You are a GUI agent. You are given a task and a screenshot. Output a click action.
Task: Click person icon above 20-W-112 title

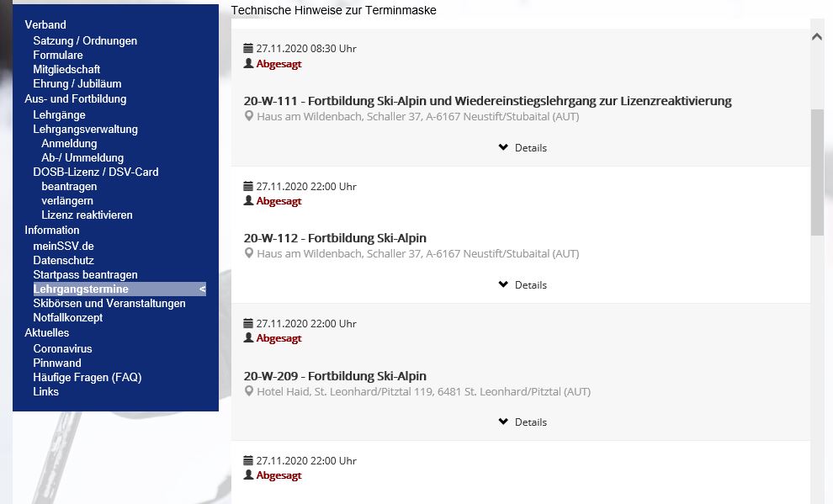(248, 201)
